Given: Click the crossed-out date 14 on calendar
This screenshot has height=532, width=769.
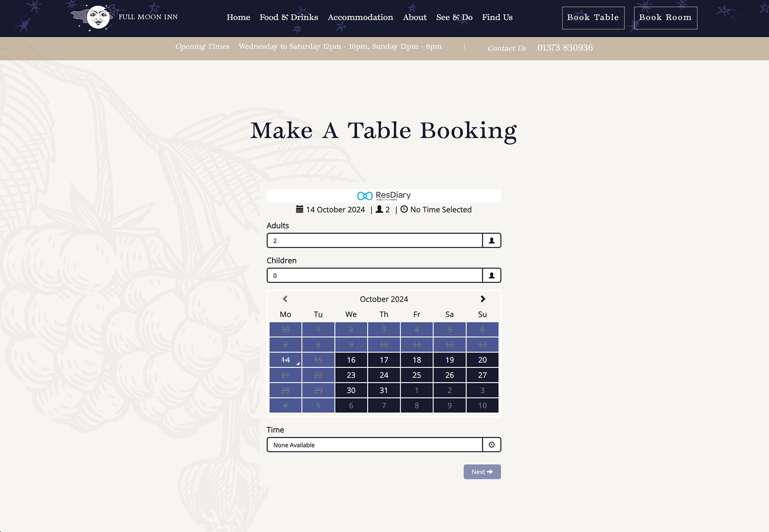Looking at the screenshot, I should tap(286, 360).
